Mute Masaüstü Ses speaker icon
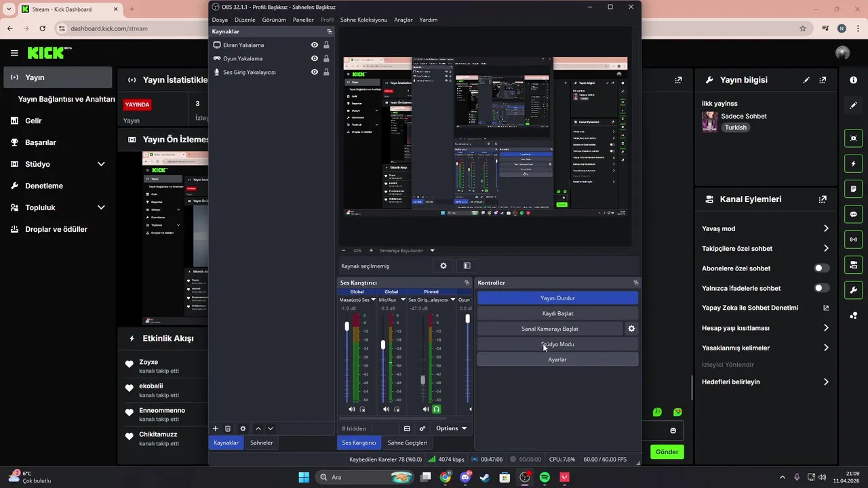Image resolution: width=868 pixels, height=488 pixels. pyautogui.click(x=352, y=409)
